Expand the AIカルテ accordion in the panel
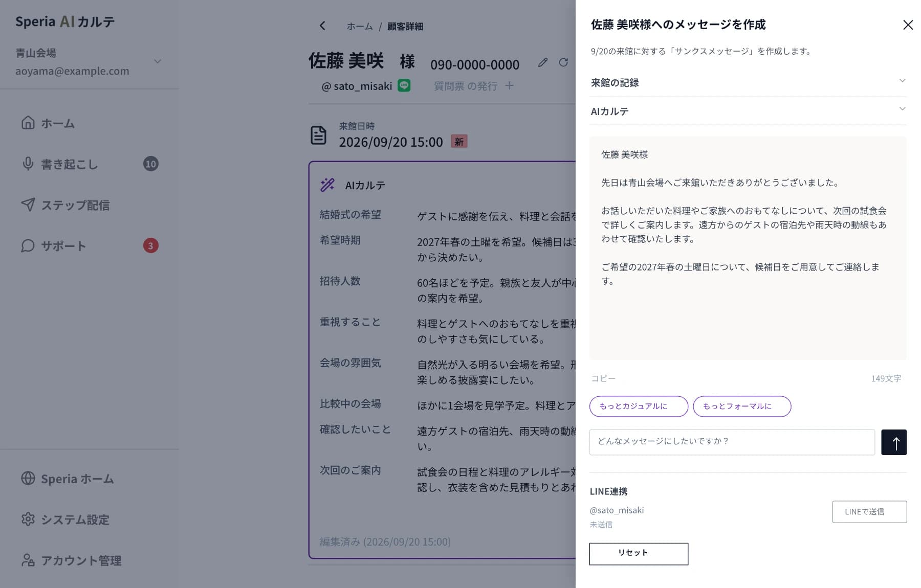 (x=748, y=111)
